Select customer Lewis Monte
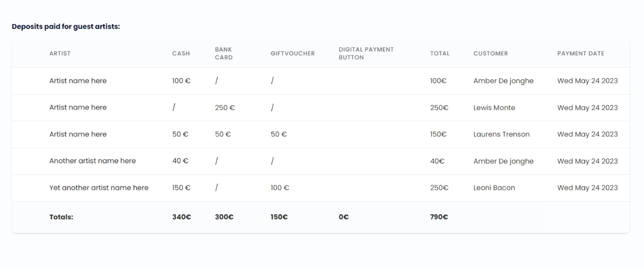 [494, 108]
